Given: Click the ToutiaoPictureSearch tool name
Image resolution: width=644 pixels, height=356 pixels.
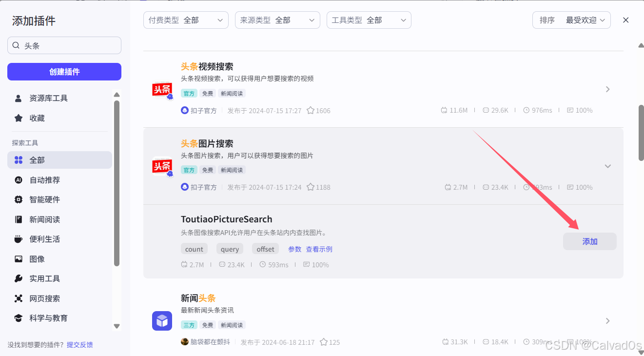Looking at the screenshot, I should pyautogui.click(x=227, y=219).
